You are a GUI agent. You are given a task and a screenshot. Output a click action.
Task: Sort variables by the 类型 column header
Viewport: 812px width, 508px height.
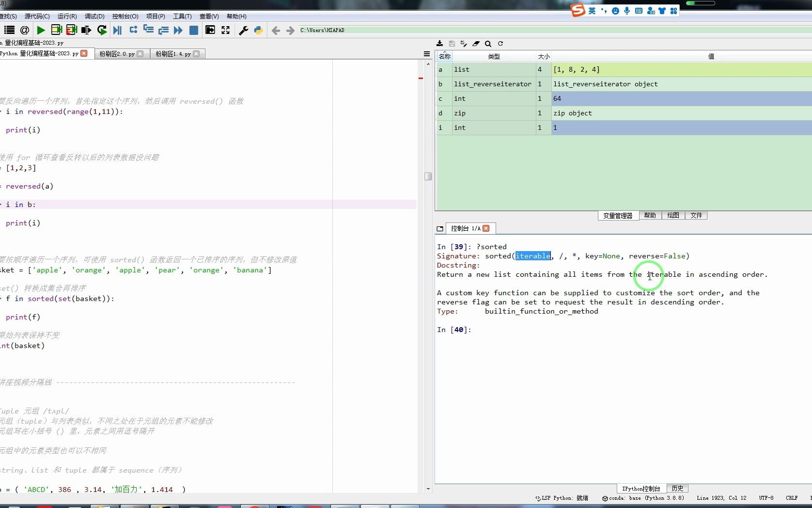pyautogui.click(x=494, y=56)
